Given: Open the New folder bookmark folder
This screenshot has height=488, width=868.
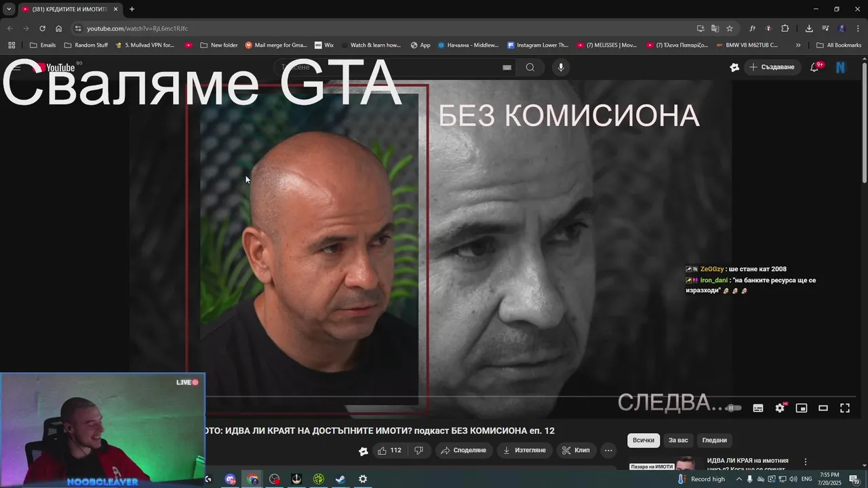Looking at the screenshot, I should (219, 45).
